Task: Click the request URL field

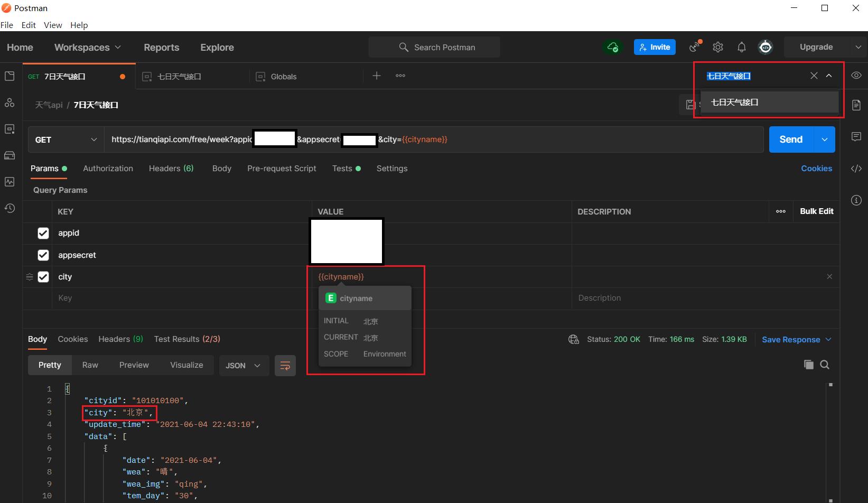Action: [434, 139]
